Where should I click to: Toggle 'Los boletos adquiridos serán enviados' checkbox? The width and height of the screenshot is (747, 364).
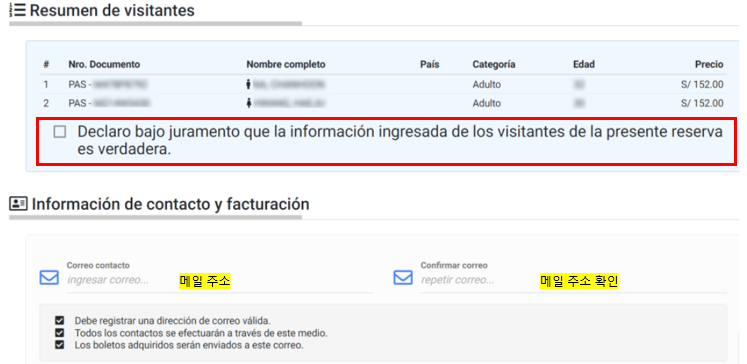60,345
